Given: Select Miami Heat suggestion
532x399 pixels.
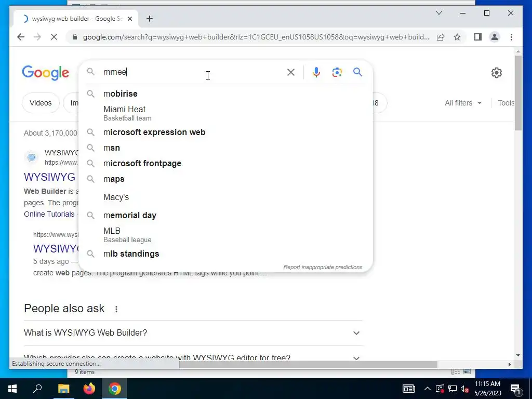Looking at the screenshot, I should pos(225,113).
